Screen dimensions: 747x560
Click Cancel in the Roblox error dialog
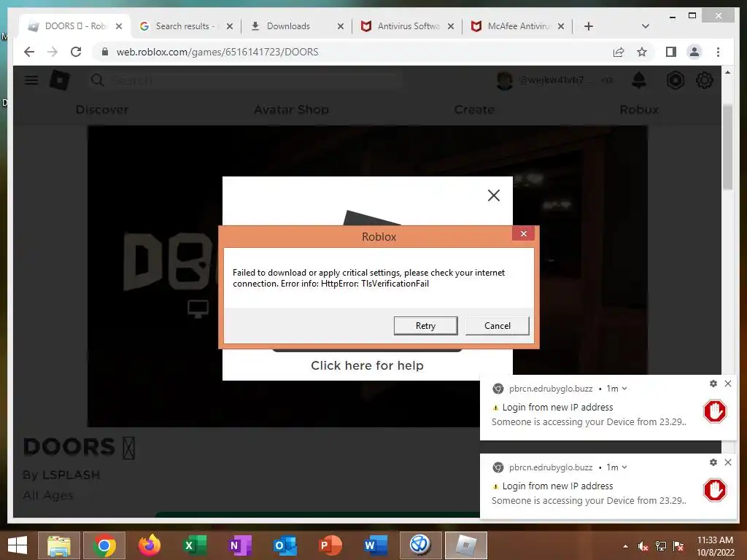tap(497, 326)
